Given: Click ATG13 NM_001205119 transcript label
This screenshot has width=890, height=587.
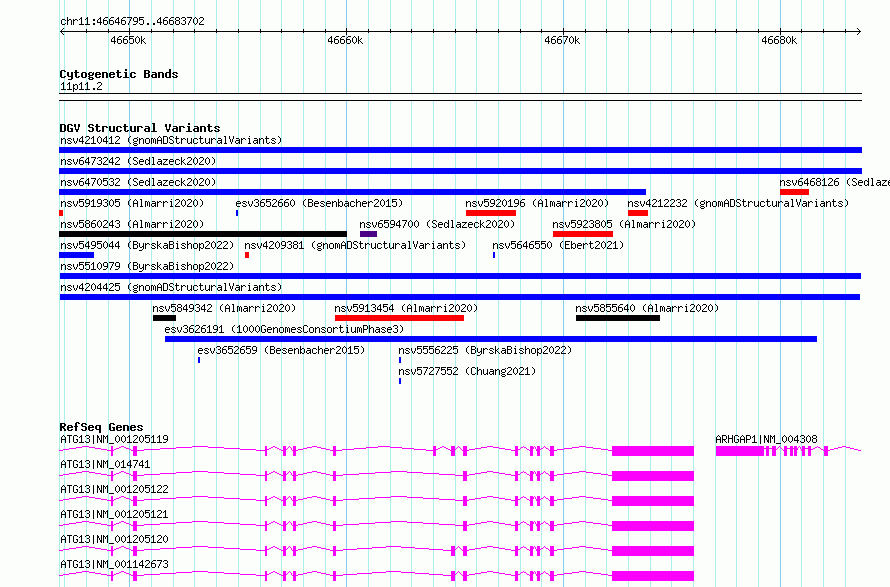Looking at the screenshot, I should pos(114,439).
